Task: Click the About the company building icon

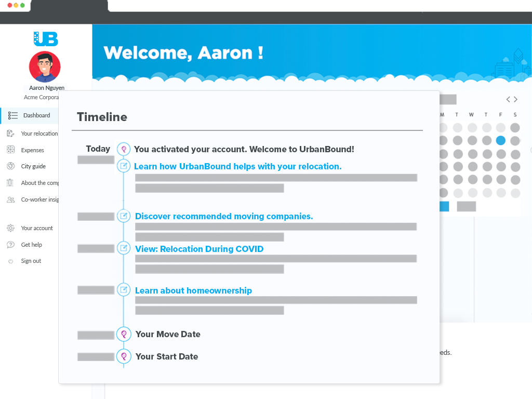Action: (x=10, y=183)
